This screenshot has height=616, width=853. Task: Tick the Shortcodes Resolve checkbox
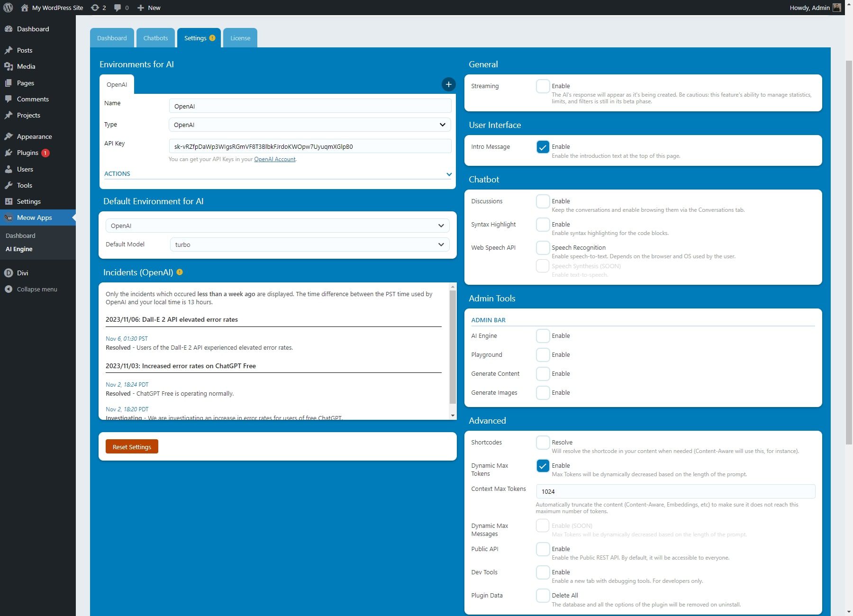[543, 443]
